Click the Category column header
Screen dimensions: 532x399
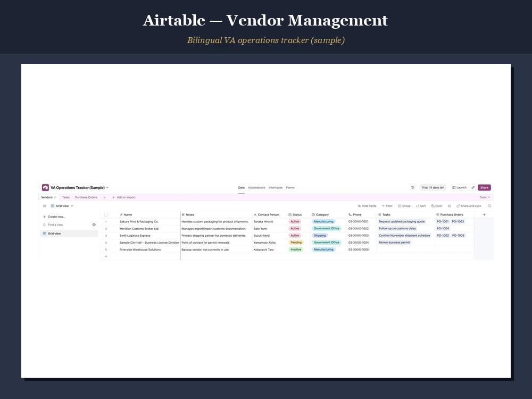tap(328, 214)
